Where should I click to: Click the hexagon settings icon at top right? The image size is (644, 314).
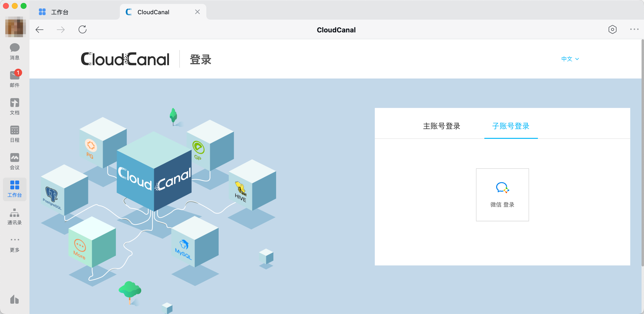(x=612, y=29)
